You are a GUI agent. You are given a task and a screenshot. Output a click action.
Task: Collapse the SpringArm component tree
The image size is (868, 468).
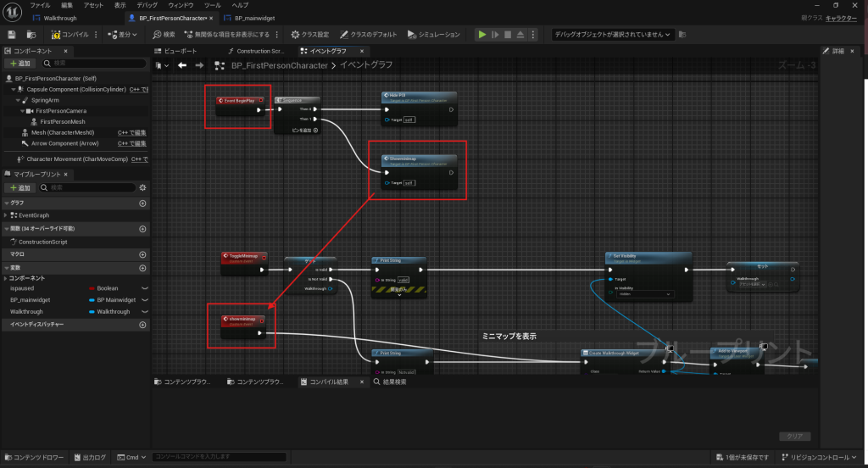18,100
